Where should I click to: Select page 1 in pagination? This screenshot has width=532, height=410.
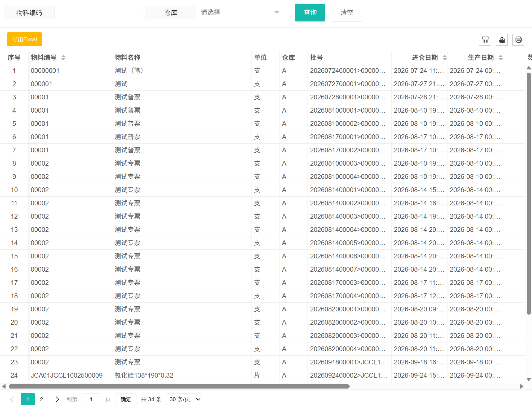coord(28,399)
